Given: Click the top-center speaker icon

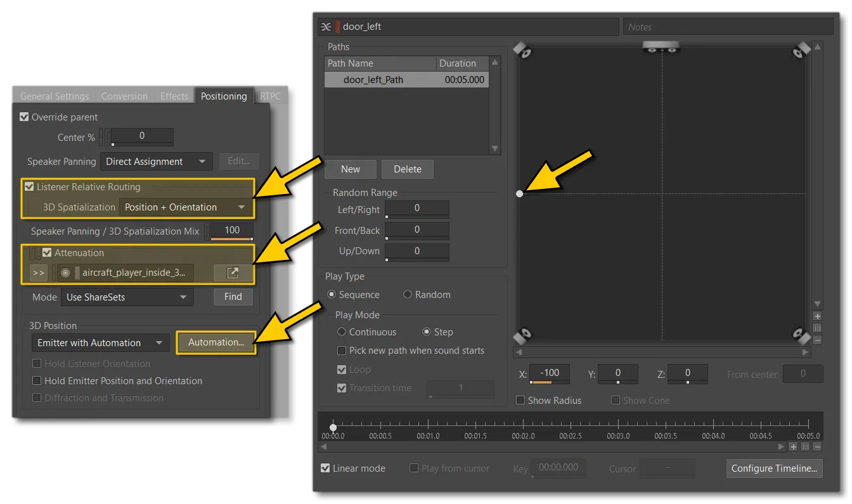Looking at the screenshot, I should [661, 46].
